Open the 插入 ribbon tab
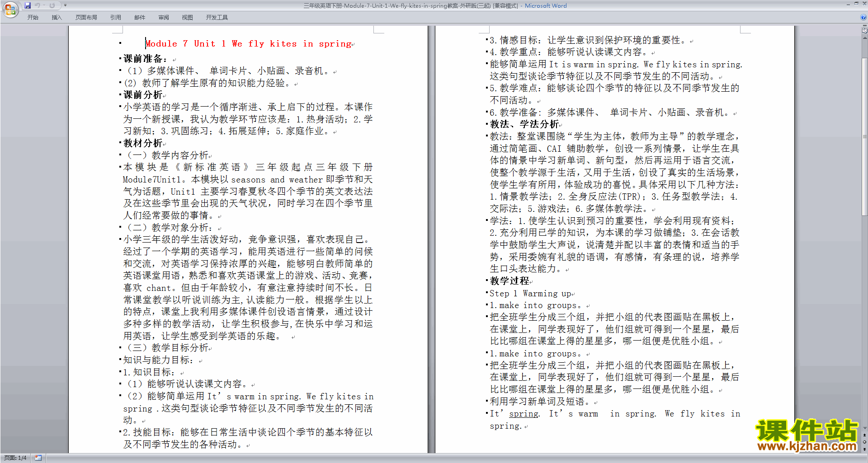The width and height of the screenshot is (868, 463). [x=57, y=18]
